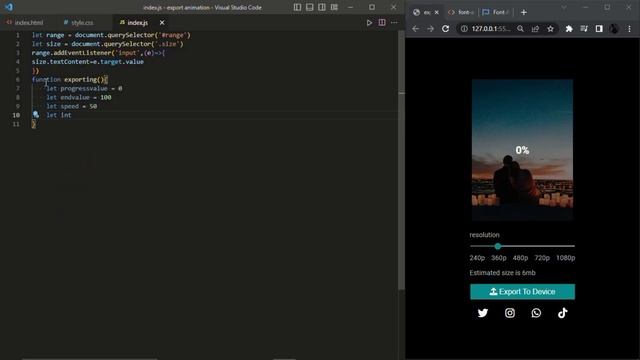Reload the browser page
640x360 pixels.
[x=446, y=29]
